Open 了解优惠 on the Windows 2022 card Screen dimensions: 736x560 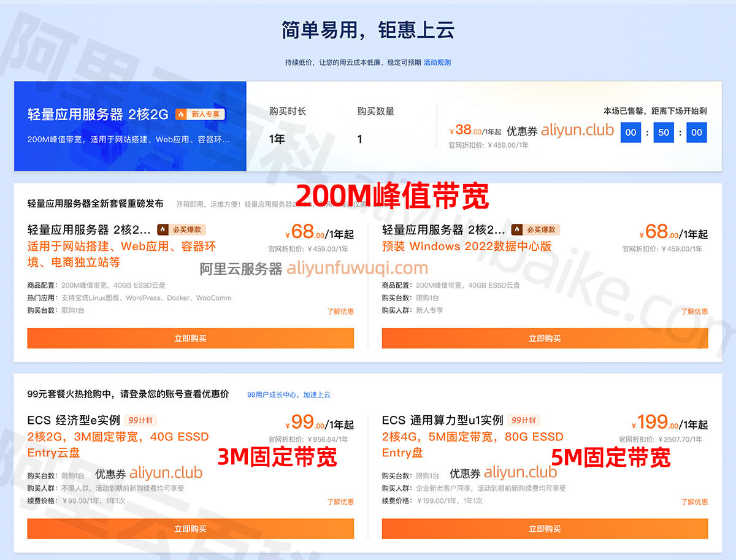[x=694, y=312]
